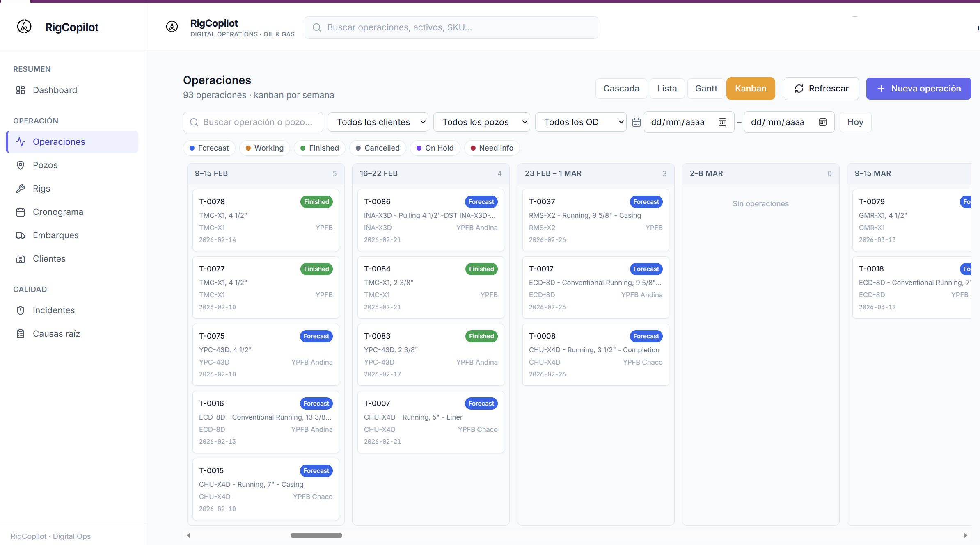The image size is (980, 545).
Task: Toggle the Need Info status filter
Action: 492,148
